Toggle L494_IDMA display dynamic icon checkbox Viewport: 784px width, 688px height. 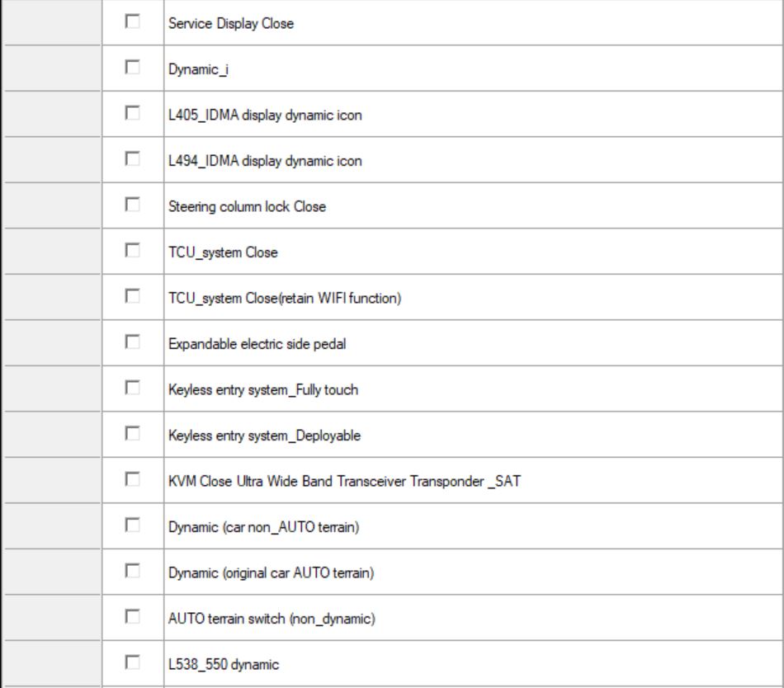131,160
